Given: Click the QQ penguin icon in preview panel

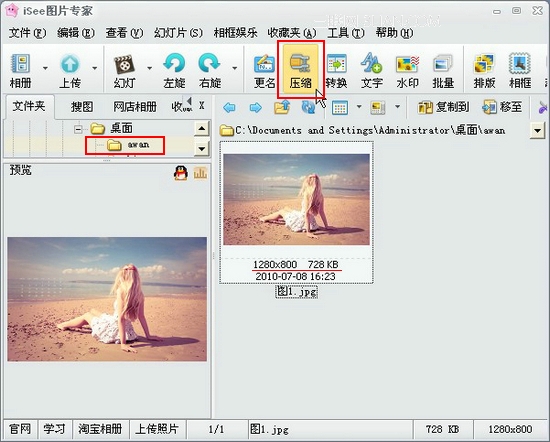Looking at the screenshot, I should (x=181, y=173).
